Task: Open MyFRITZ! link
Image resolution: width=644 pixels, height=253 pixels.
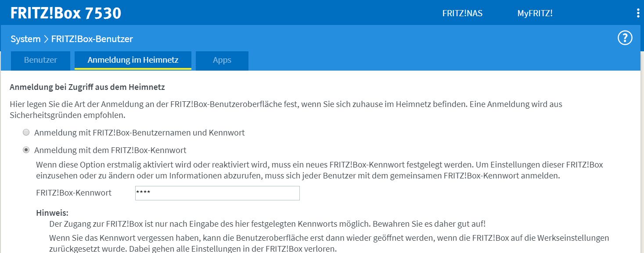Action: pos(535,13)
